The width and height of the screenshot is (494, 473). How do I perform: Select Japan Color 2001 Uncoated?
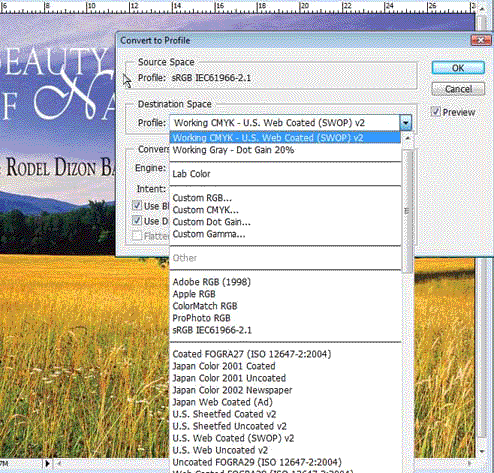[x=285, y=378]
